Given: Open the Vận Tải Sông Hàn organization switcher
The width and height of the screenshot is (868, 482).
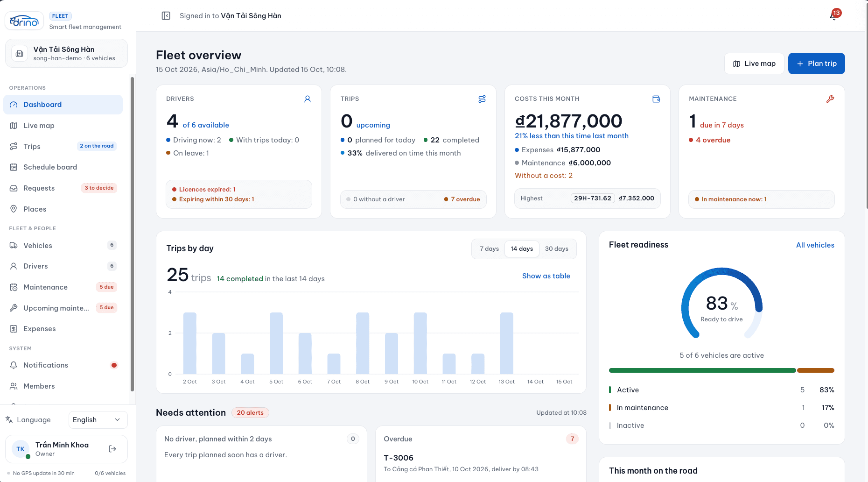Looking at the screenshot, I should 66,54.
